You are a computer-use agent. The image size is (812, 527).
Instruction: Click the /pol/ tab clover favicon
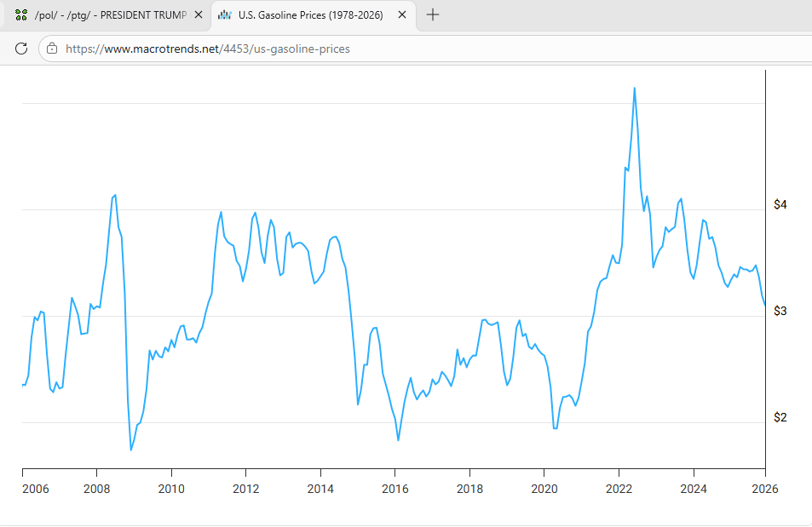point(21,15)
